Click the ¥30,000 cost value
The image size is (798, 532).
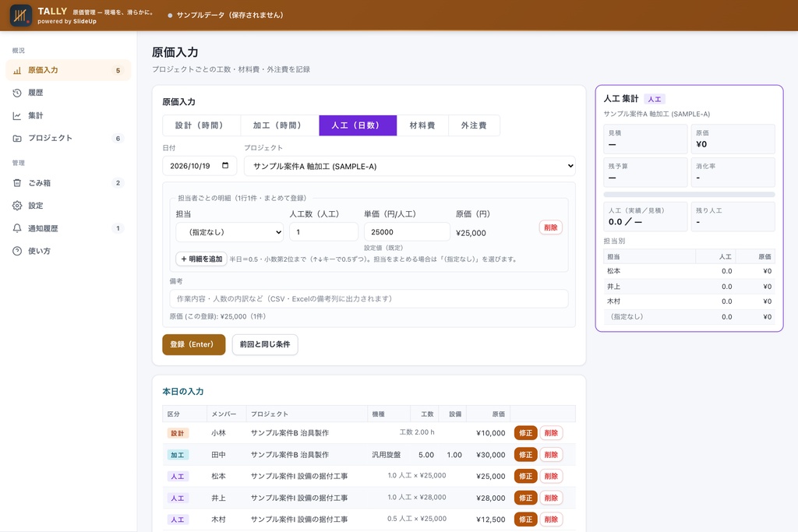click(491, 455)
